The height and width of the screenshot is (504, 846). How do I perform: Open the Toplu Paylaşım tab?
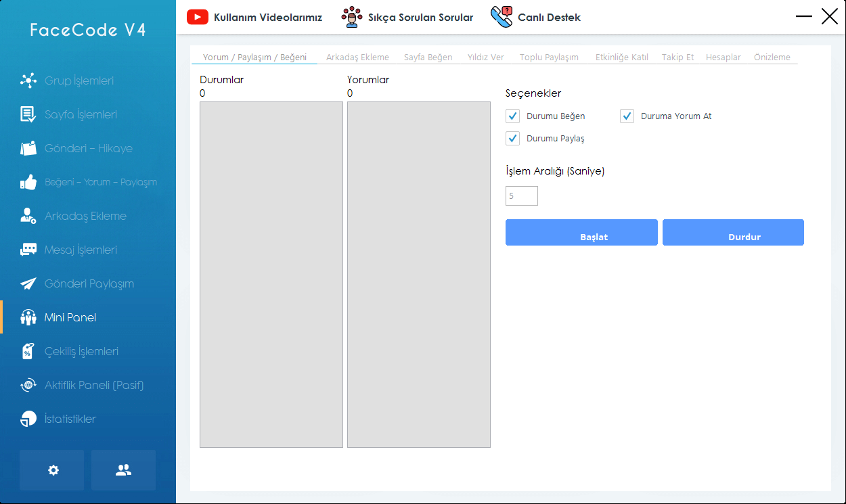(x=549, y=58)
